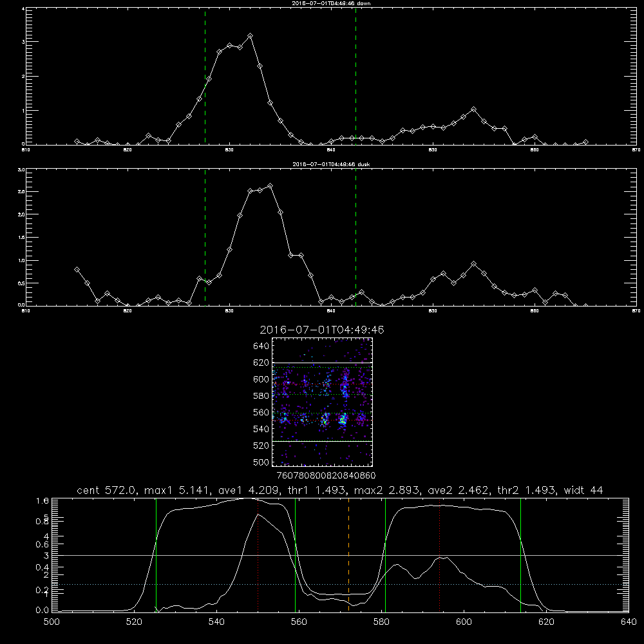Click the 'ave2 2.462' value in the header

[x=459, y=490]
